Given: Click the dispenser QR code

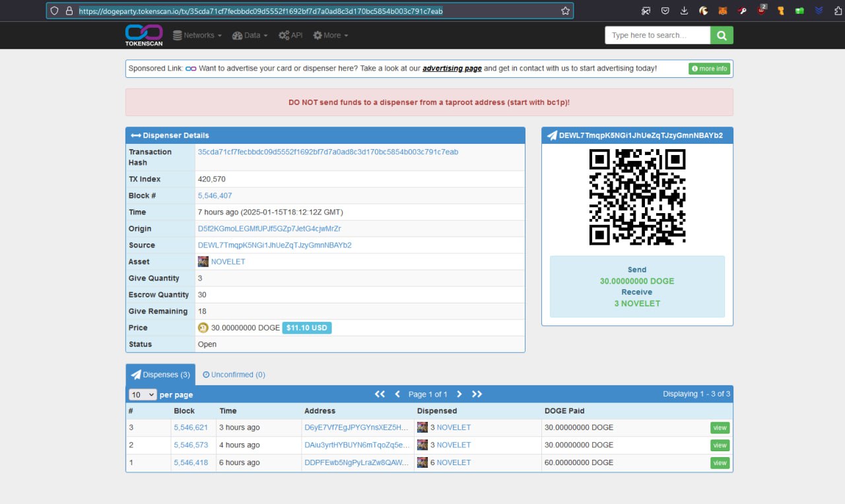Looking at the screenshot, I should point(637,197).
